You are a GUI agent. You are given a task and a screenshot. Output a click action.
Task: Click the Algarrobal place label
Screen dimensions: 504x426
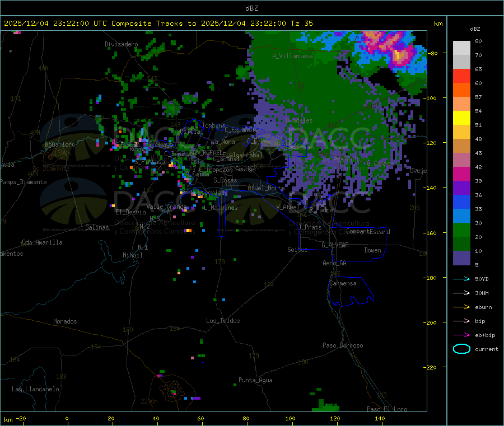click(246, 155)
